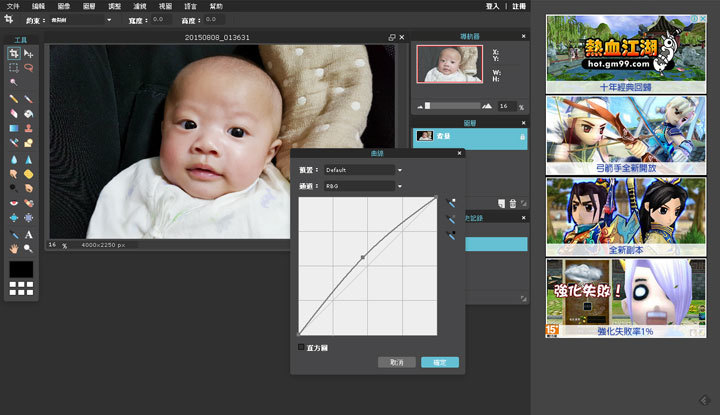Click the black point eyedropper in Curves
The width and height of the screenshot is (720, 415).
pyautogui.click(x=452, y=235)
